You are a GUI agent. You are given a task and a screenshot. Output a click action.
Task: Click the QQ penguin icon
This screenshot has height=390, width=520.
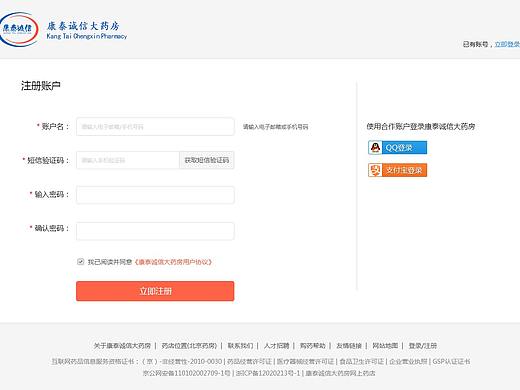[375, 148]
